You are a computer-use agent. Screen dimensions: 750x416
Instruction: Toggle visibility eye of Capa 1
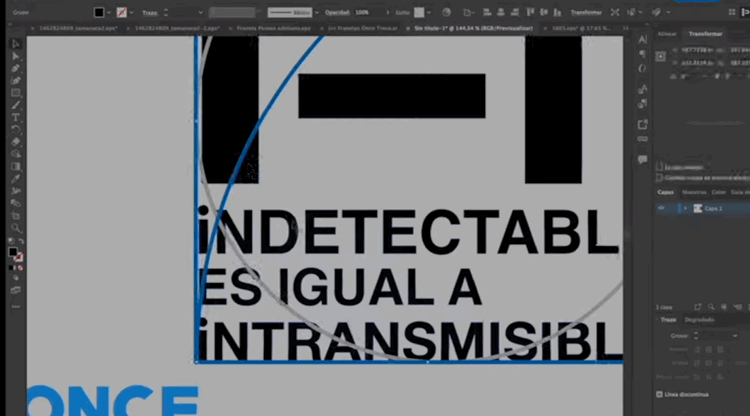662,208
